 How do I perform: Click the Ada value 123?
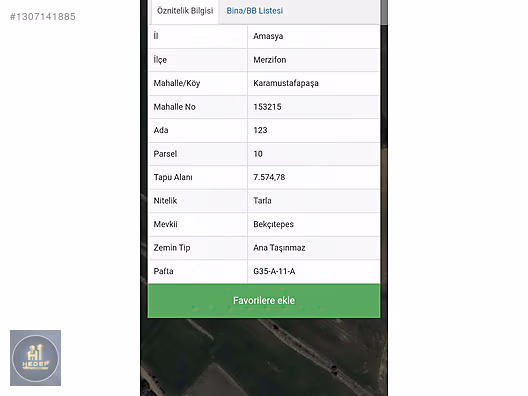(260, 130)
